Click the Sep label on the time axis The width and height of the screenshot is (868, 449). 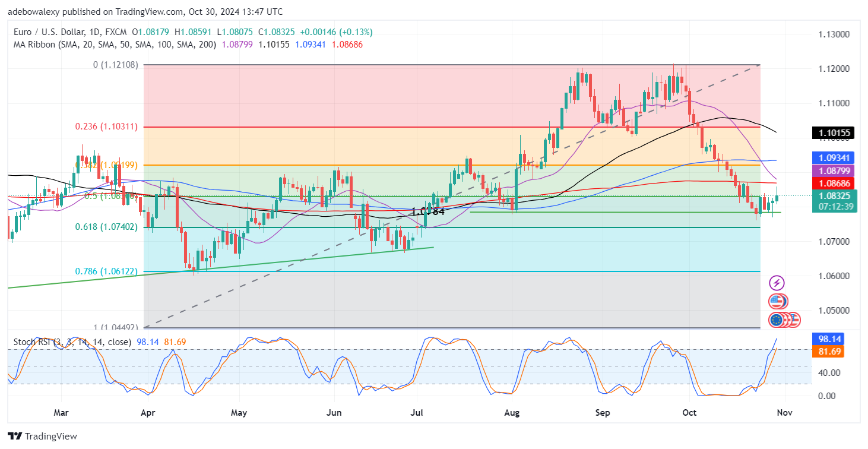coord(603,412)
